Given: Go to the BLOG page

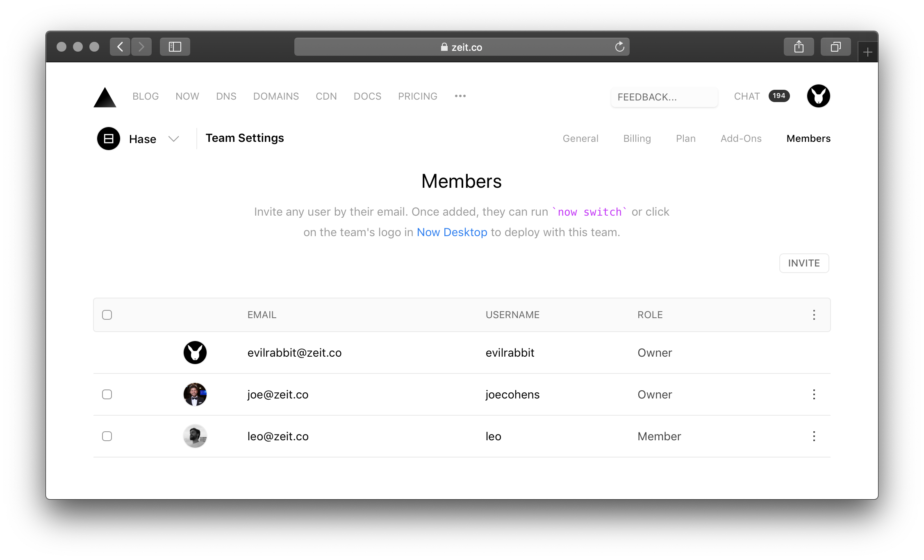Looking at the screenshot, I should coord(146,96).
